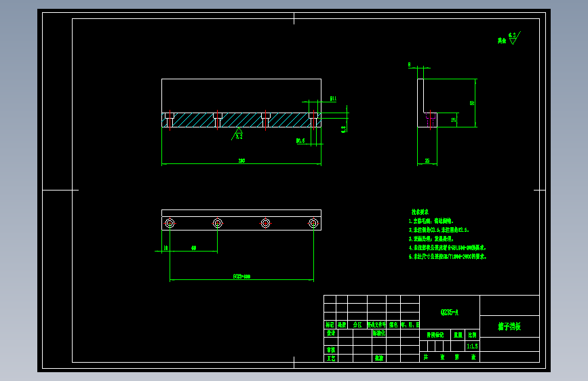Click the hatched section area of the front view
The height and width of the screenshot is (381, 588).
coord(241,120)
